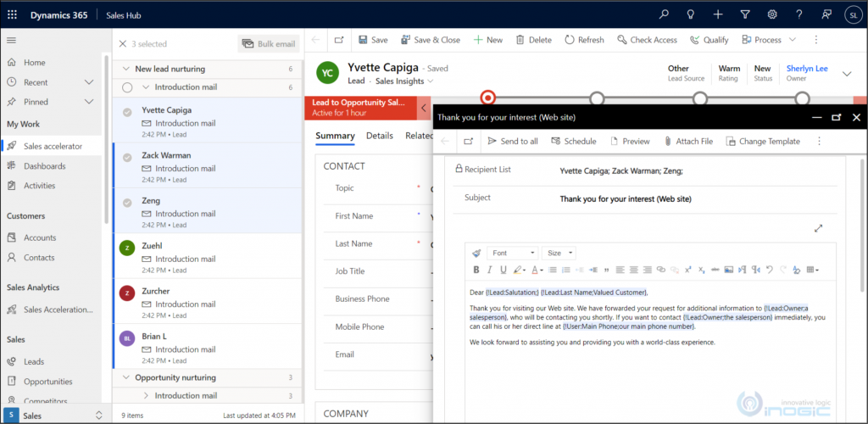This screenshot has width=868, height=424.
Task: Open global search magnifier icon
Action: 664,15
